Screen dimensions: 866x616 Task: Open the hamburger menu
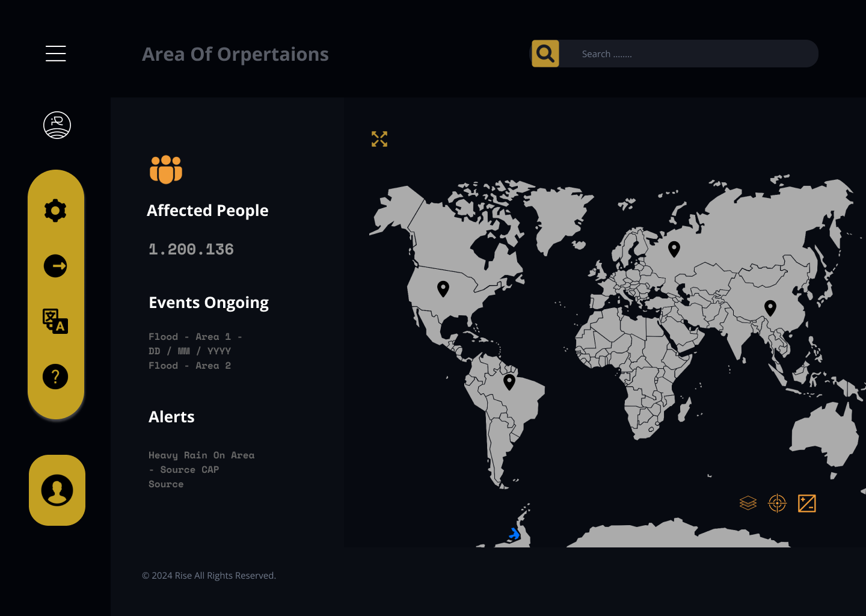click(56, 54)
